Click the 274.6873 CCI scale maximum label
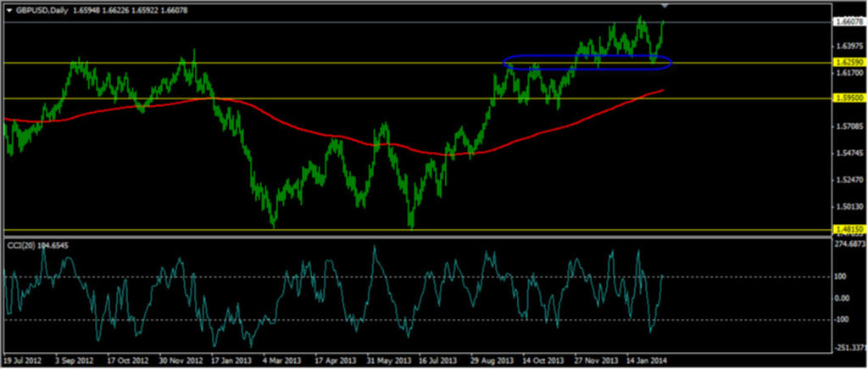Image resolution: width=868 pixels, height=369 pixels. coord(851,243)
